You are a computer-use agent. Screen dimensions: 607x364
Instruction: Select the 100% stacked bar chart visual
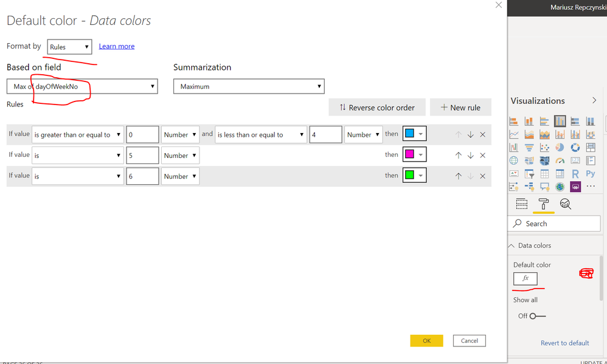coord(575,122)
